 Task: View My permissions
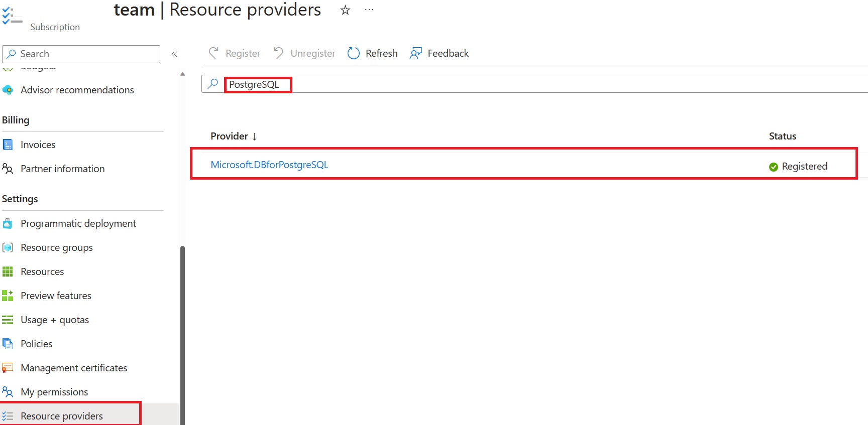tap(54, 392)
